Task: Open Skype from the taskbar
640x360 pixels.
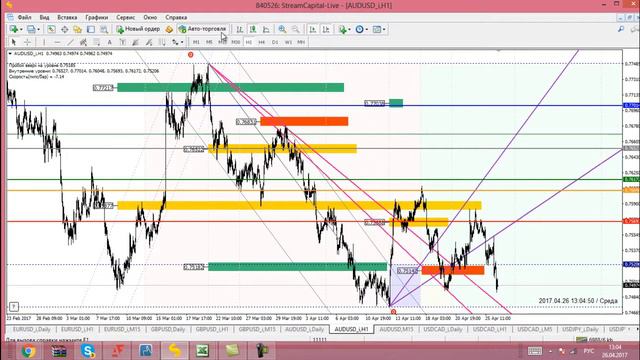Action: click(x=88, y=351)
